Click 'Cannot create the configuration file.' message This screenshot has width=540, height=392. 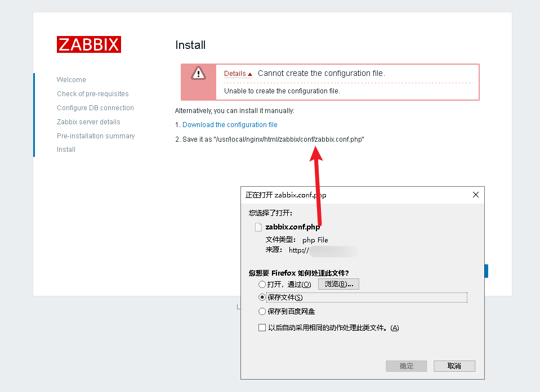pyautogui.click(x=322, y=73)
